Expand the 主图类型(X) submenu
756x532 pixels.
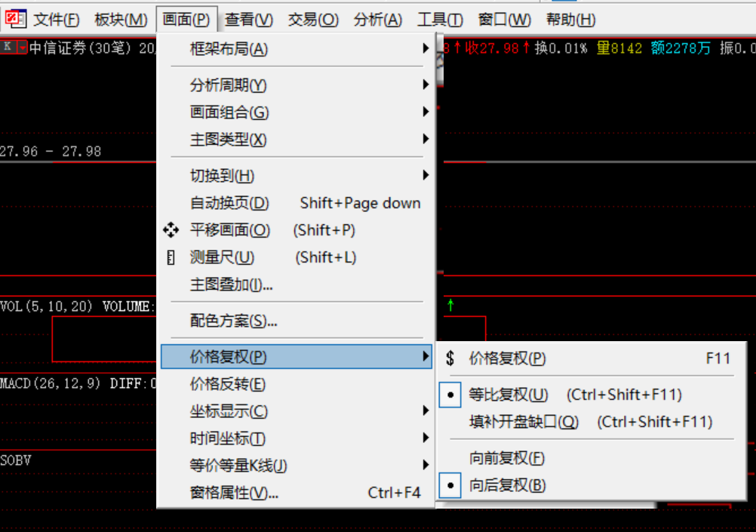coord(297,140)
